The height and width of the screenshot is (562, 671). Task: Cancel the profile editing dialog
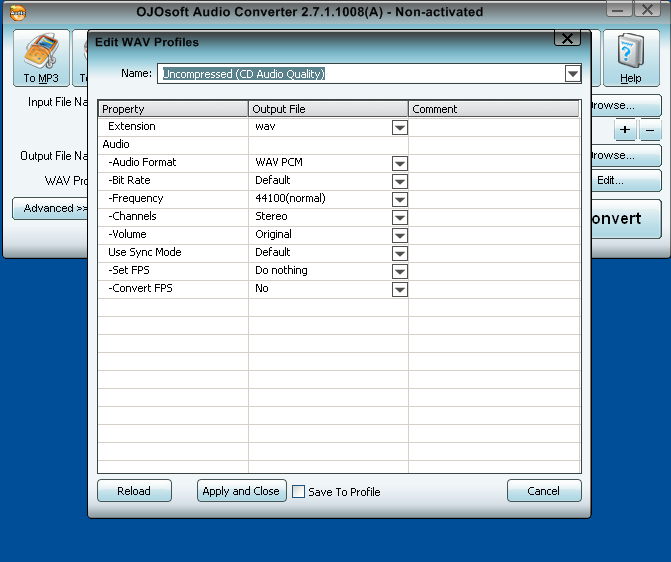(x=544, y=491)
